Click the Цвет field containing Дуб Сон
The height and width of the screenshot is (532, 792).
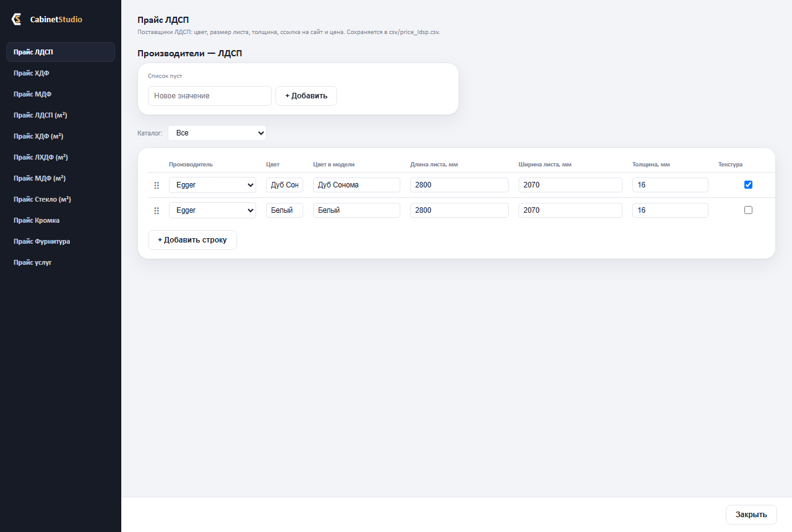(285, 185)
